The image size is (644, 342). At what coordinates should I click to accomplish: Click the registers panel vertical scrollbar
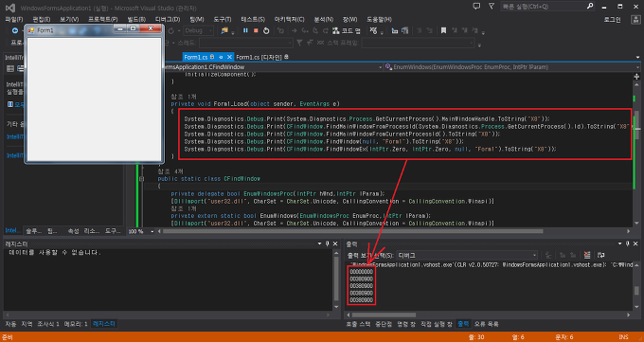[x=337, y=279]
